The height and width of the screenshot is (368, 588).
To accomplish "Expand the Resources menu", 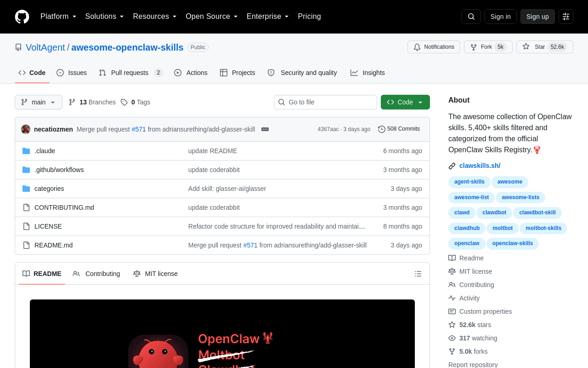I will coord(155,17).
